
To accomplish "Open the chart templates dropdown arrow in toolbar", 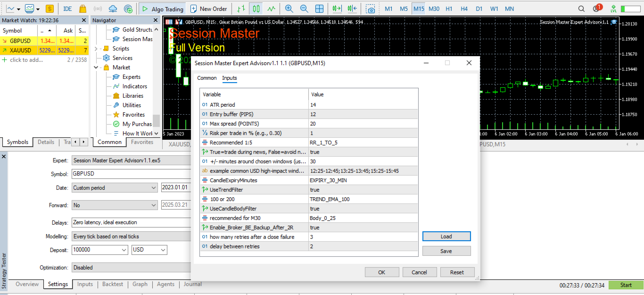I will point(37,9).
